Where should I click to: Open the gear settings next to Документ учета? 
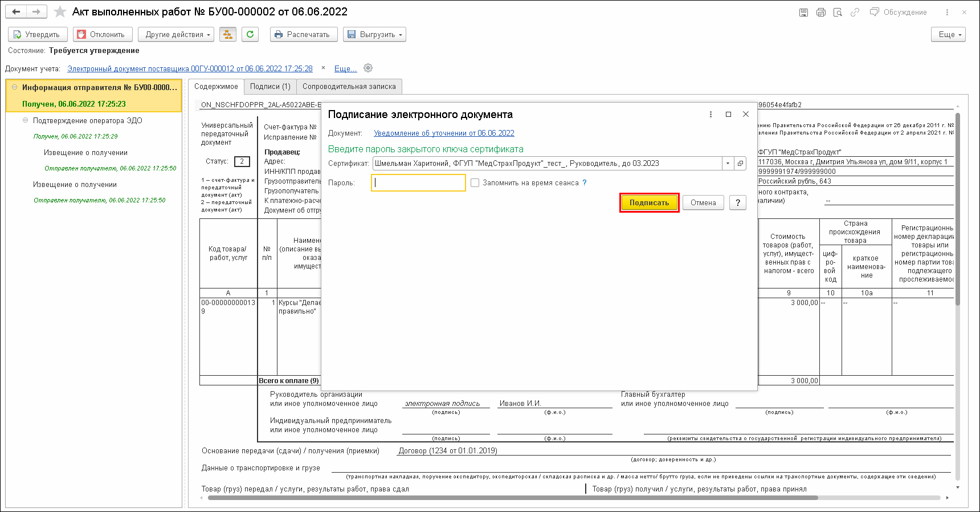click(368, 68)
